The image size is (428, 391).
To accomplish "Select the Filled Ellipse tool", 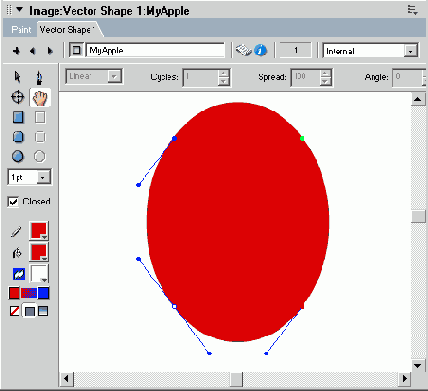I will click(18, 156).
